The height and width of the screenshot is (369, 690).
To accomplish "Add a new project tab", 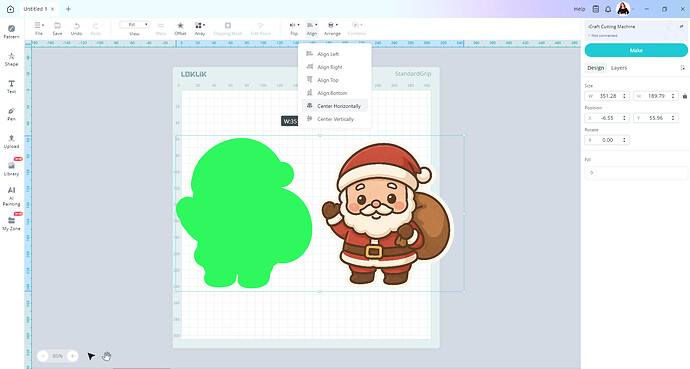I will pyautogui.click(x=68, y=9).
